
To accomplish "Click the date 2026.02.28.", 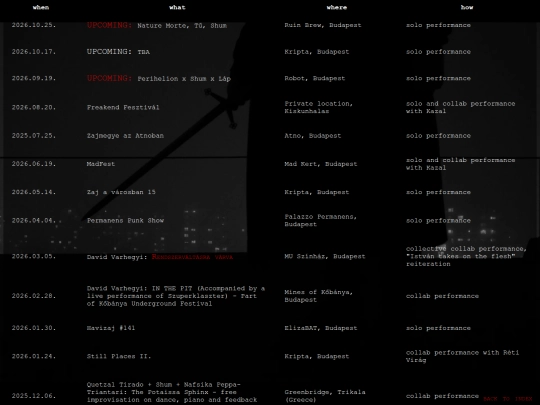I will (34, 296).
